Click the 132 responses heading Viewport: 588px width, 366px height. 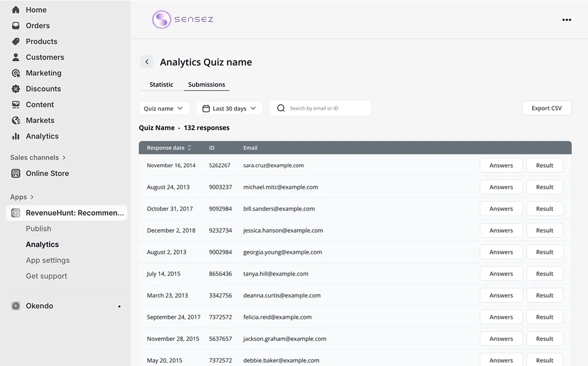(x=207, y=128)
